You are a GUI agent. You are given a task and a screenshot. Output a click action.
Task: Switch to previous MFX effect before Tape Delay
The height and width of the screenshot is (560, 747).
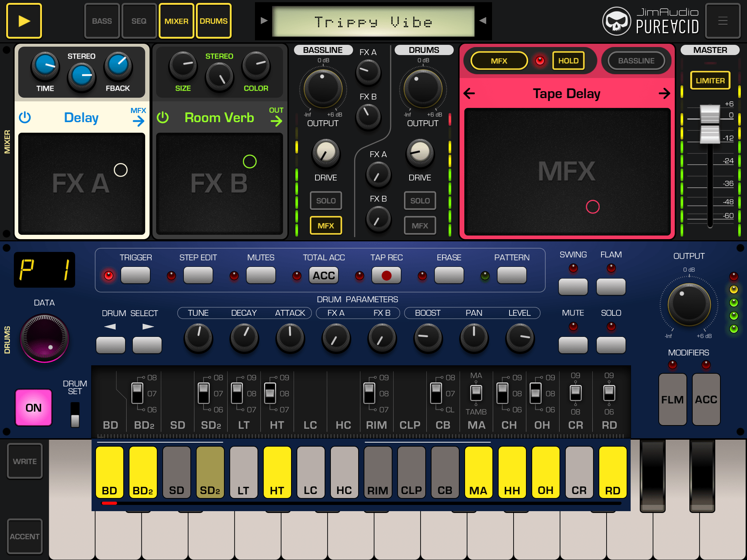coord(469,94)
